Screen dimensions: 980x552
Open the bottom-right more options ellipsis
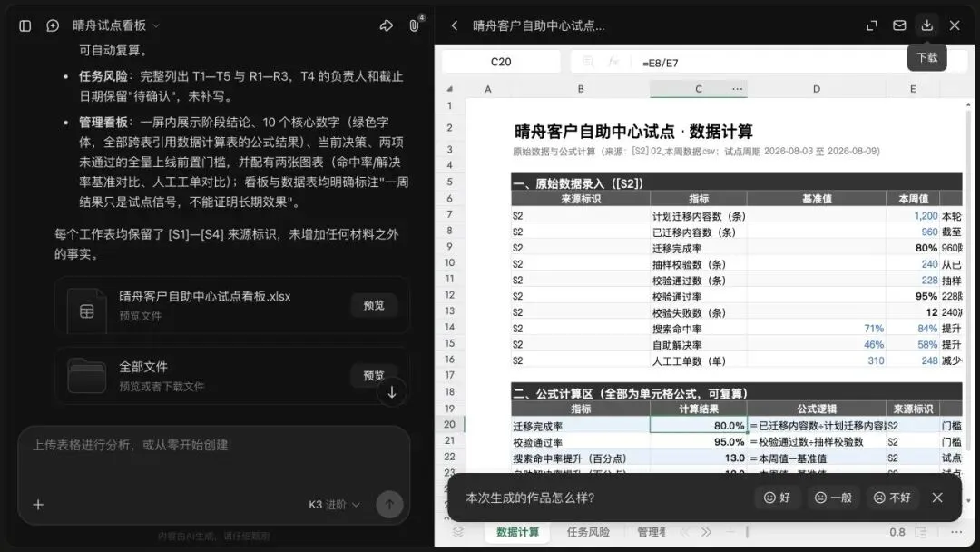(956, 532)
